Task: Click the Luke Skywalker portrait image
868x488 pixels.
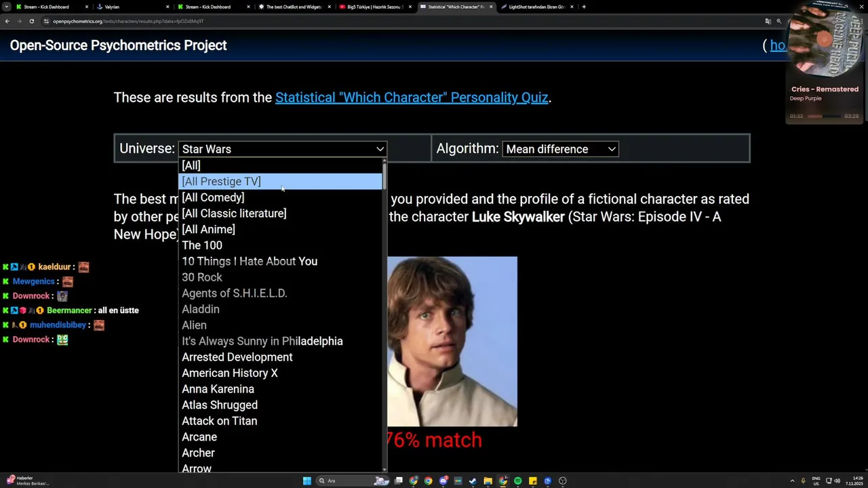Action: (x=452, y=342)
